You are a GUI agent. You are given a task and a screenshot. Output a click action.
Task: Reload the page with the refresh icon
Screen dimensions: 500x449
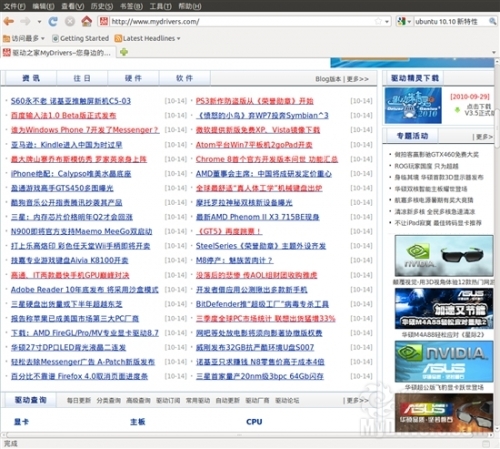pos(53,22)
